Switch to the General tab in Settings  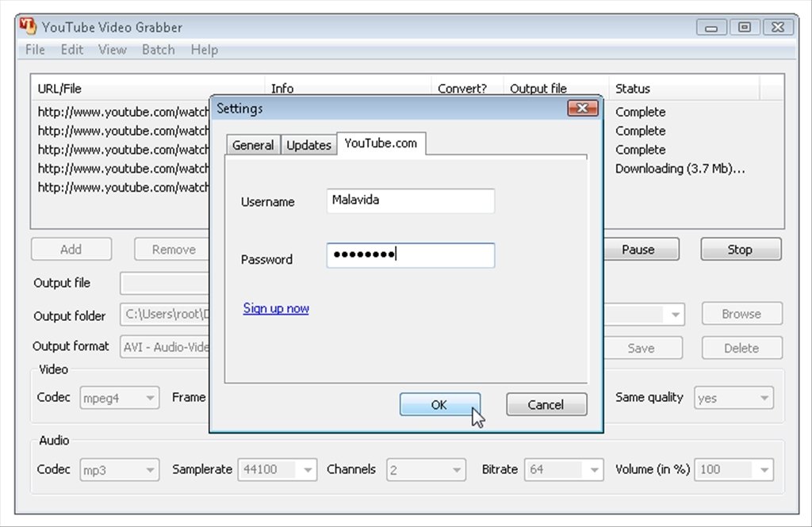click(253, 145)
